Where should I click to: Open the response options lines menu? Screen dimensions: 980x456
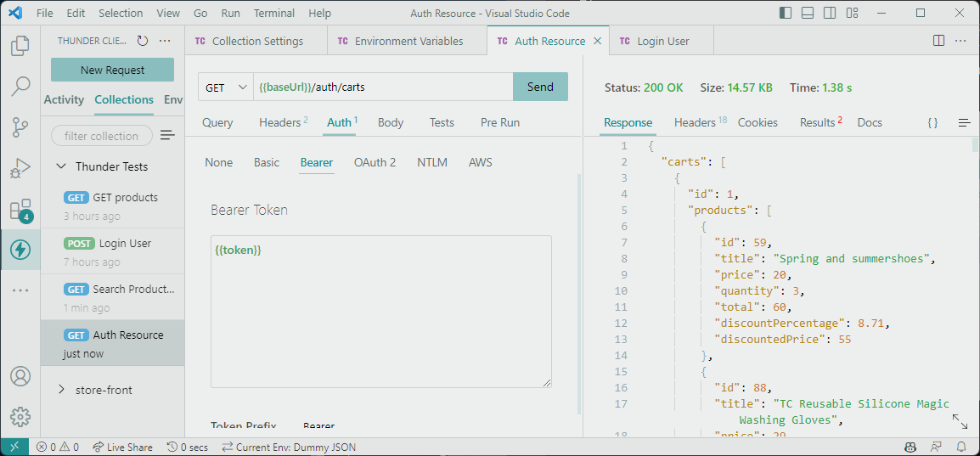point(965,123)
